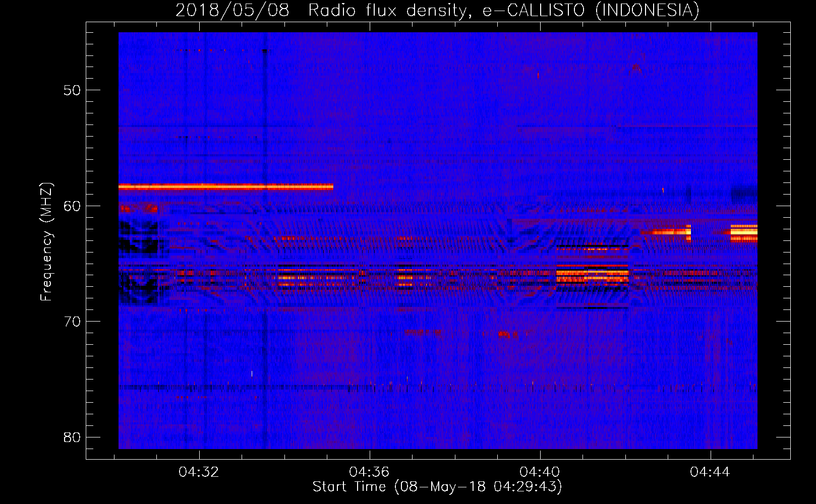This screenshot has width=816, height=504.
Task: Click the 70 frequency tick label
Action: (72, 321)
